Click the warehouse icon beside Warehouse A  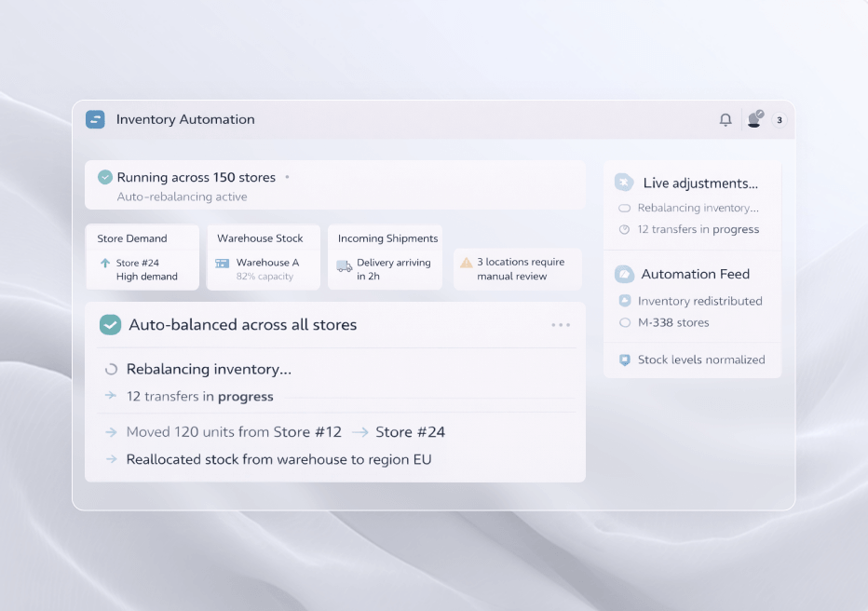click(223, 264)
